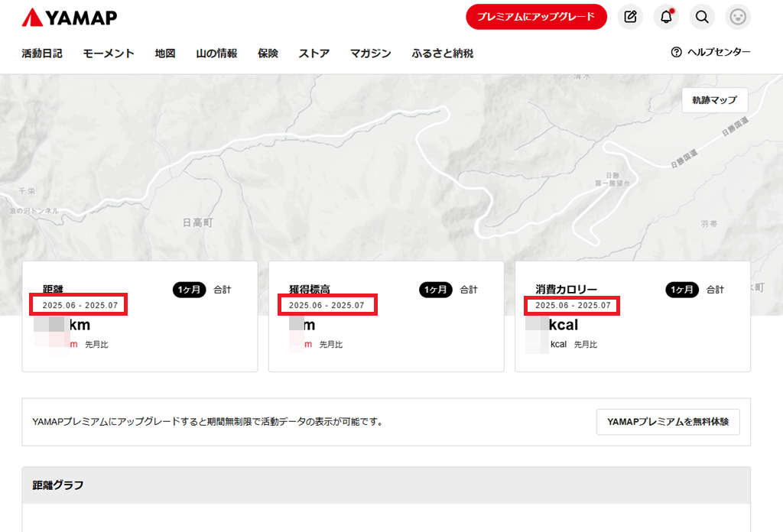Open ふるさと納税 in navigation
The image size is (783, 532).
point(443,54)
